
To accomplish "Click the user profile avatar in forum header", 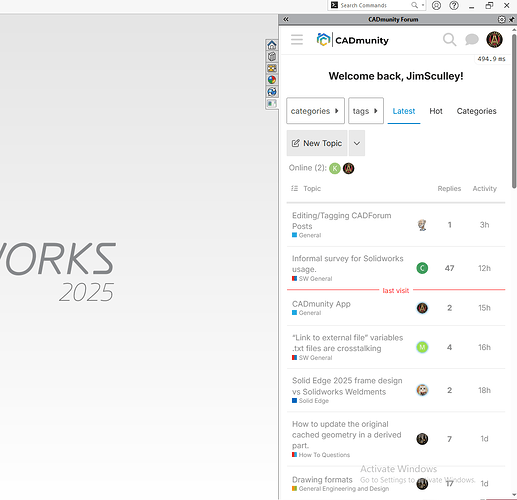I will click(494, 39).
